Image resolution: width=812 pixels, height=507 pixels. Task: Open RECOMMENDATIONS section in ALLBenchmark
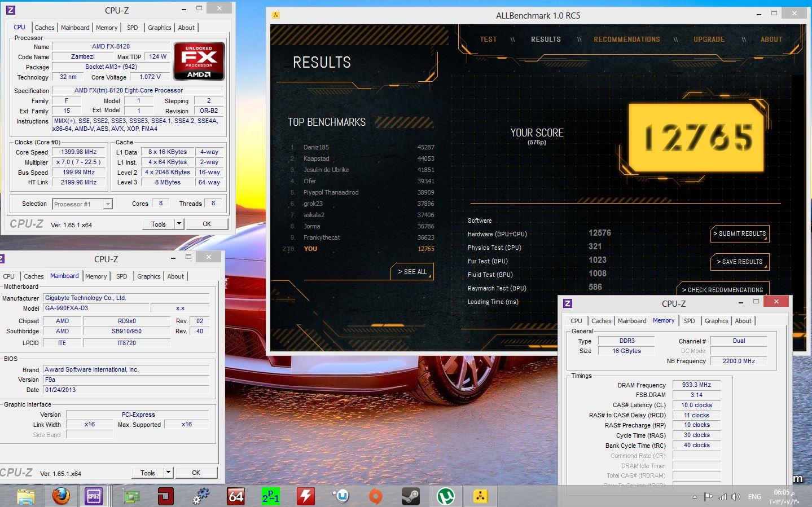tap(627, 39)
